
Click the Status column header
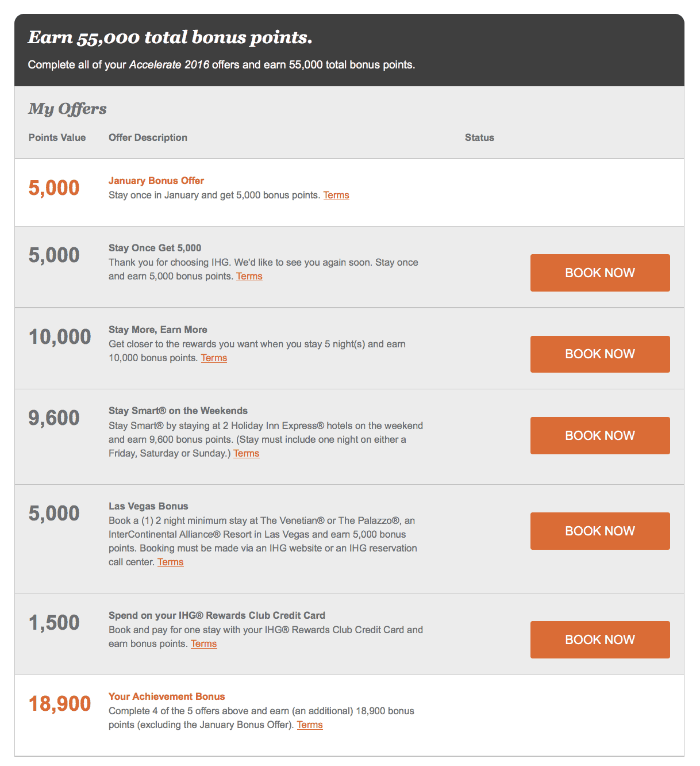coord(479,137)
